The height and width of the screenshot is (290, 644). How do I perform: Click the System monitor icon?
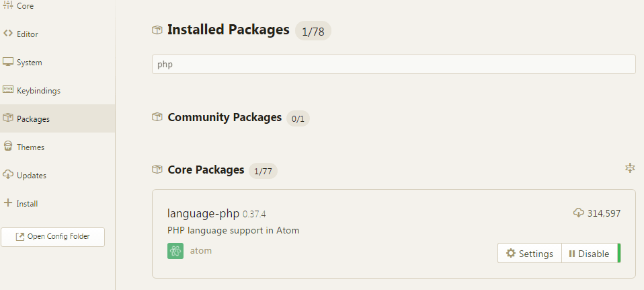(x=8, y=62)
